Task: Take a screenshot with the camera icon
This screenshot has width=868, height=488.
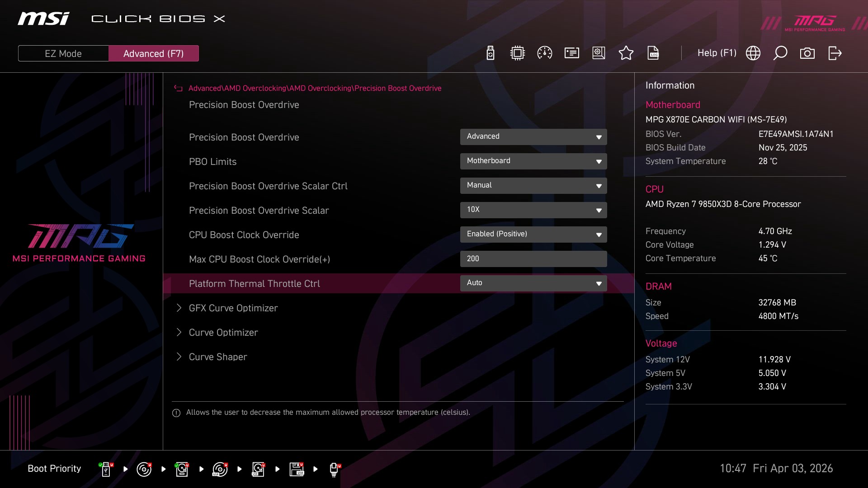Action: tap(807, 53)
